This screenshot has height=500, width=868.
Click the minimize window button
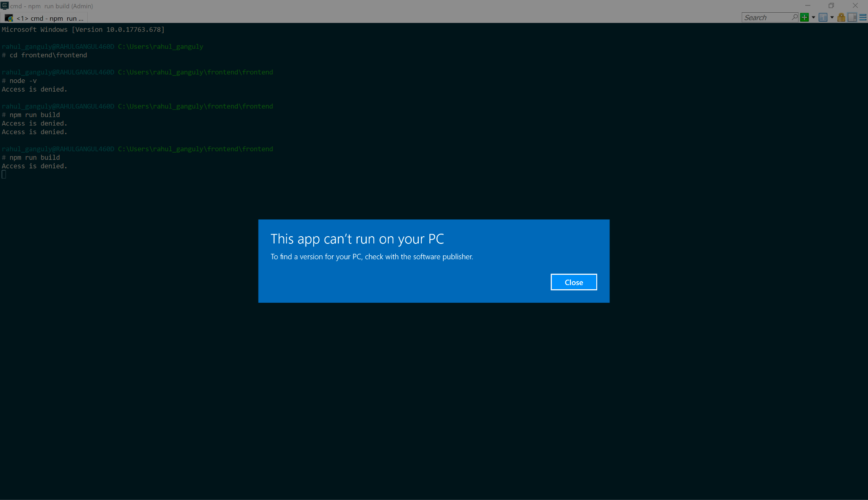(x=807, y=6)
